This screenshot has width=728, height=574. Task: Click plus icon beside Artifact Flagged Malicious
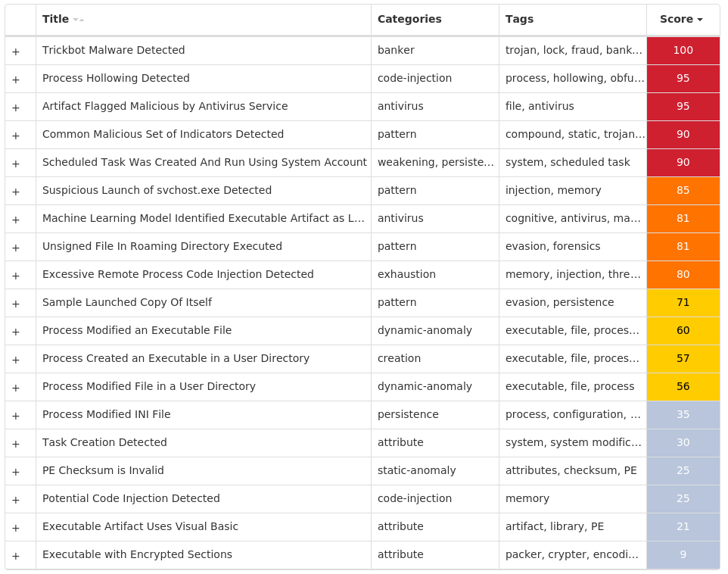point(16,108)
